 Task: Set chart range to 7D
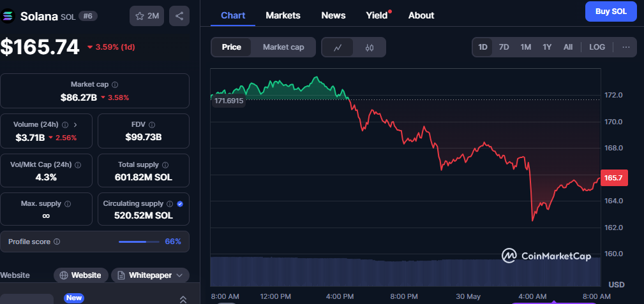pyautogui.click(x=504, y=47)
